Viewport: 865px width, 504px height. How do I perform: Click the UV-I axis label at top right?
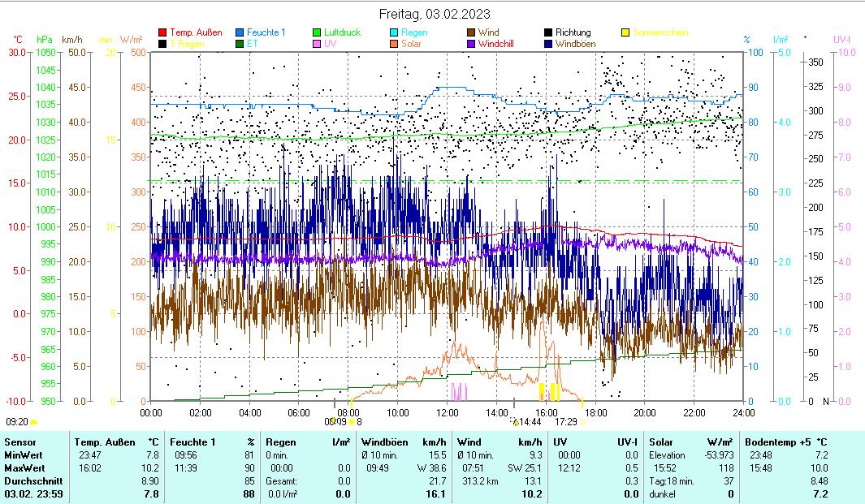point(842,39)
